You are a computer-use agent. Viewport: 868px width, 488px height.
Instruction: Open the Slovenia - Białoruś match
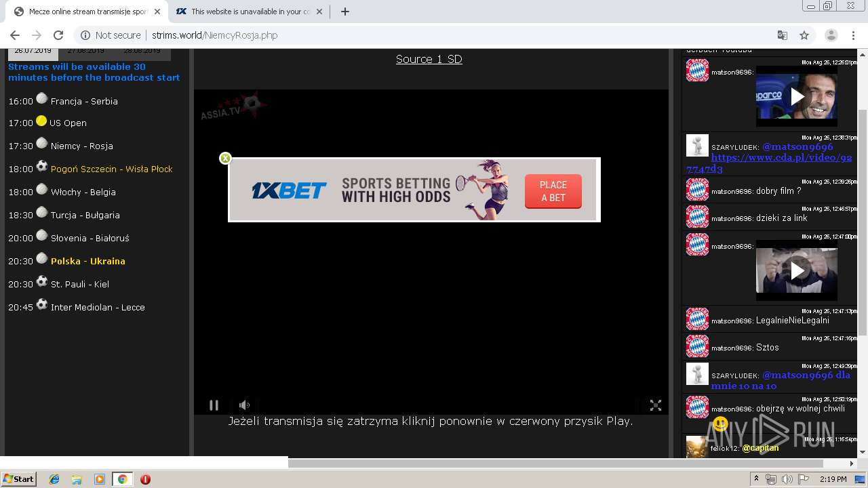pos(90,238)
